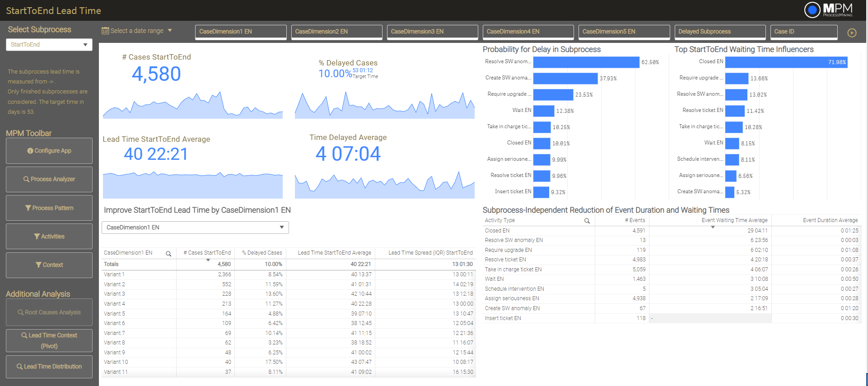Image resolution: width=868 pixels, height=386 pixels.
Task: Click the Take in charge ticket EN row
Action: [x=672, y=270]
